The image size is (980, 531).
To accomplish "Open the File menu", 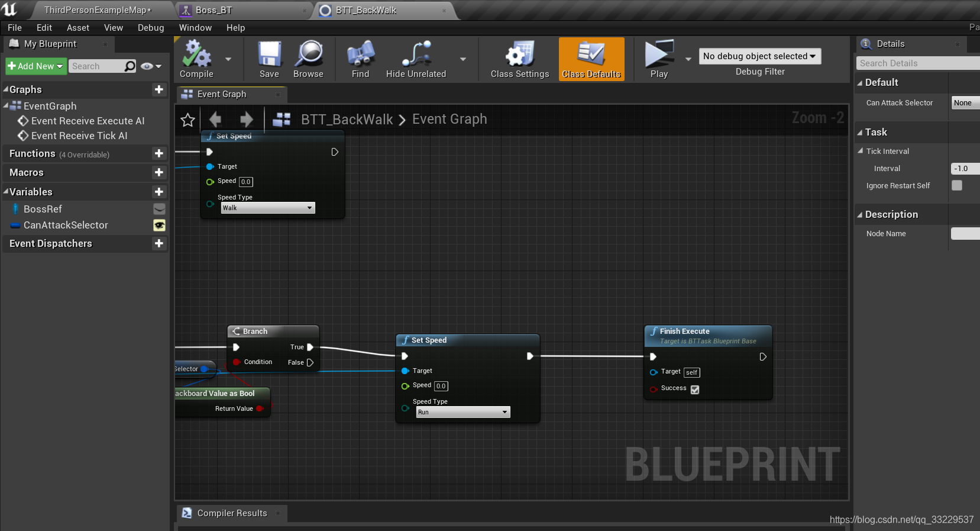I will coord(15,28).
